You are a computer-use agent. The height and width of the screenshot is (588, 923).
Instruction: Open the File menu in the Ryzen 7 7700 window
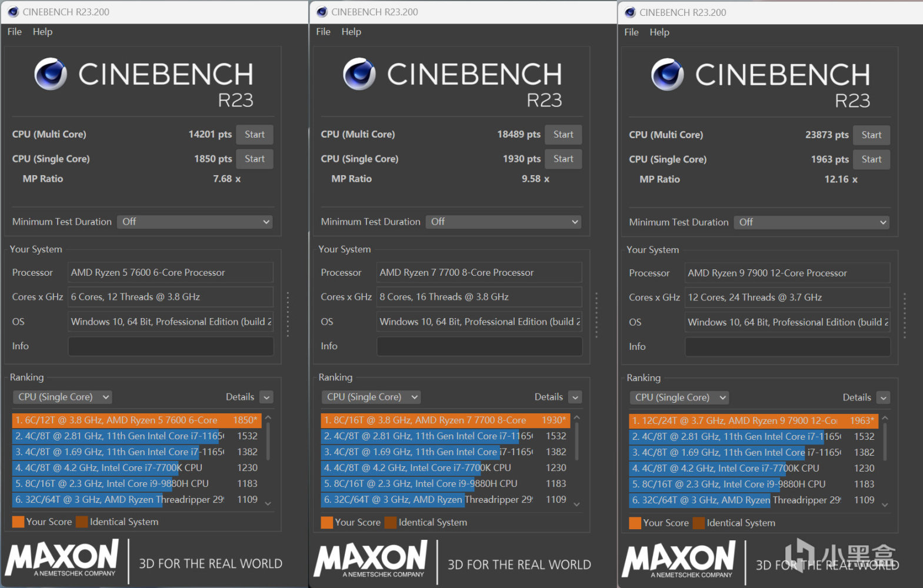click(x=323, y=32)
